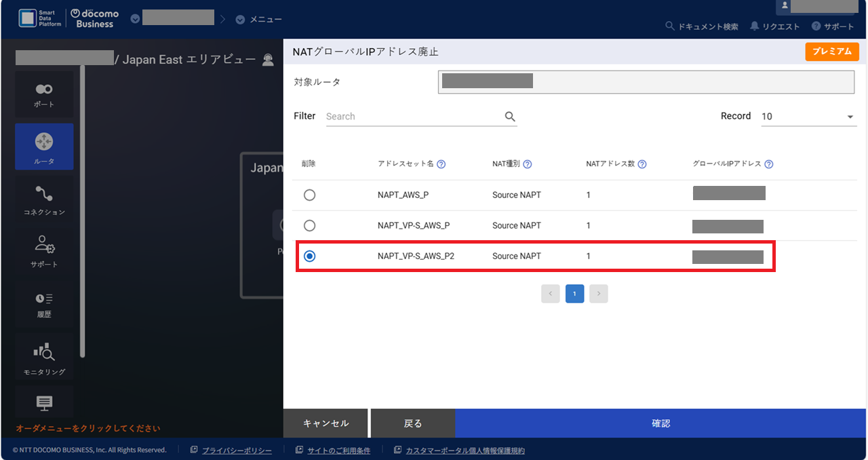Open ドキュメント検索 in top bar

[702, 26]
